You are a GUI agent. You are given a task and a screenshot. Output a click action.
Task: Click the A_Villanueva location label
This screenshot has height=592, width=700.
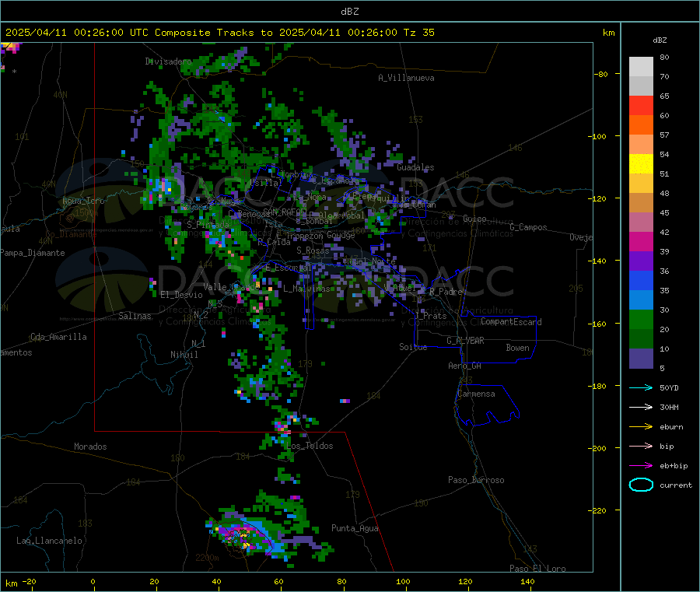pos(406,78)
